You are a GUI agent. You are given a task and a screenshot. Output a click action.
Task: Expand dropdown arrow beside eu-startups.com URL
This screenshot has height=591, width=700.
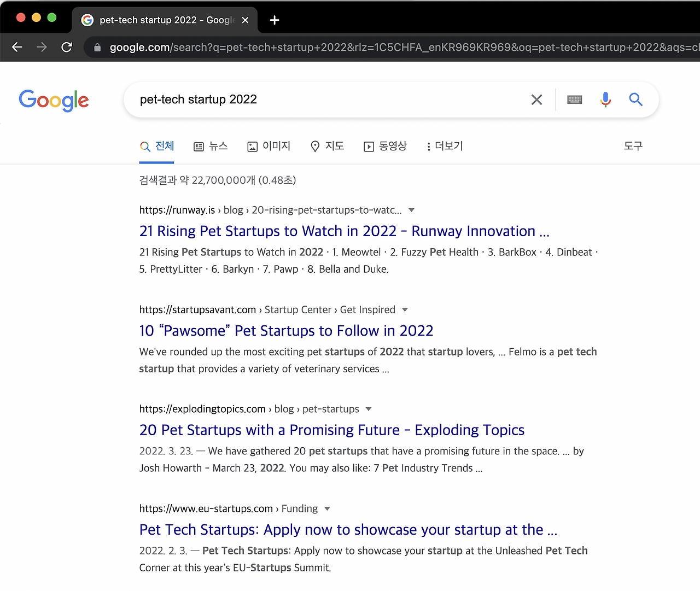tap(328, 508)
